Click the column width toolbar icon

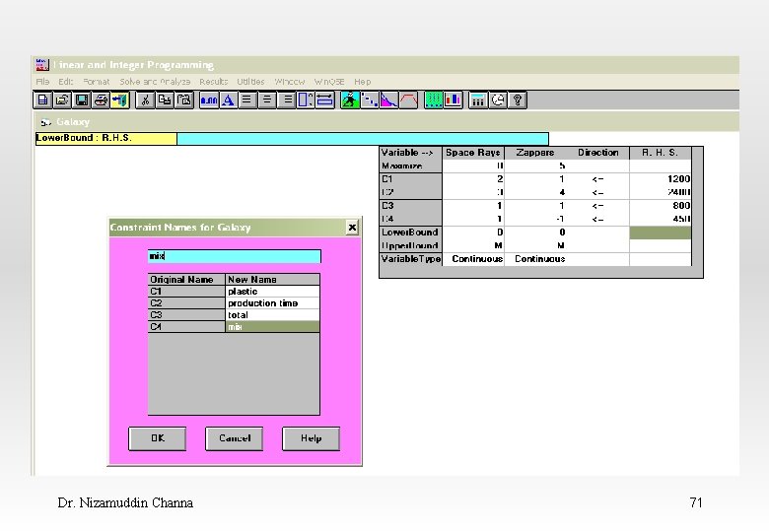324,100
